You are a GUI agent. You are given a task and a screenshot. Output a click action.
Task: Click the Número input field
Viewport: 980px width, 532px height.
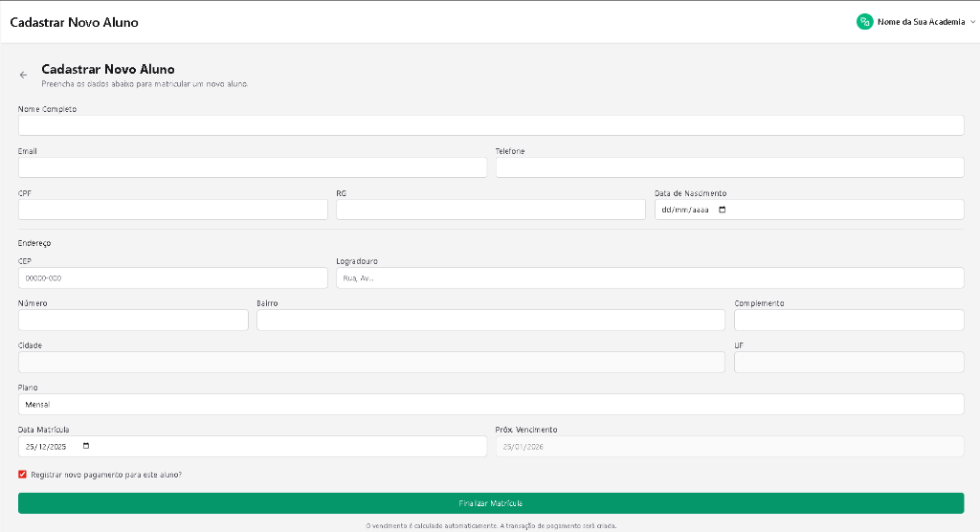132,321
